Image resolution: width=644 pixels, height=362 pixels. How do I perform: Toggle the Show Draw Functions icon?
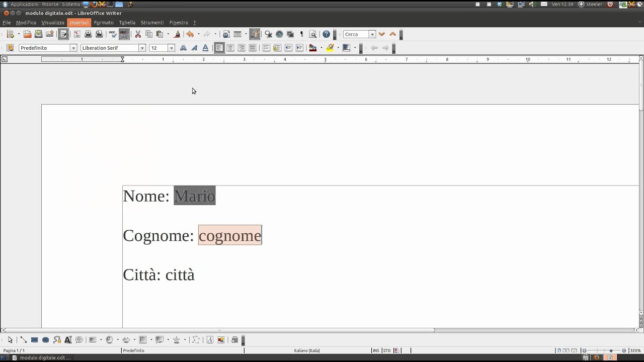[255, 34]
